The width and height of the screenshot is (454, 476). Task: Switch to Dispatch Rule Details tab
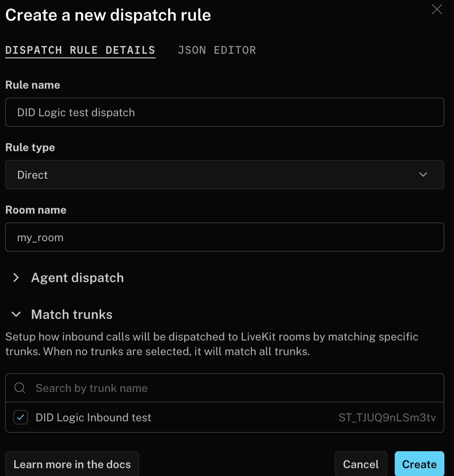pos(80,50)
